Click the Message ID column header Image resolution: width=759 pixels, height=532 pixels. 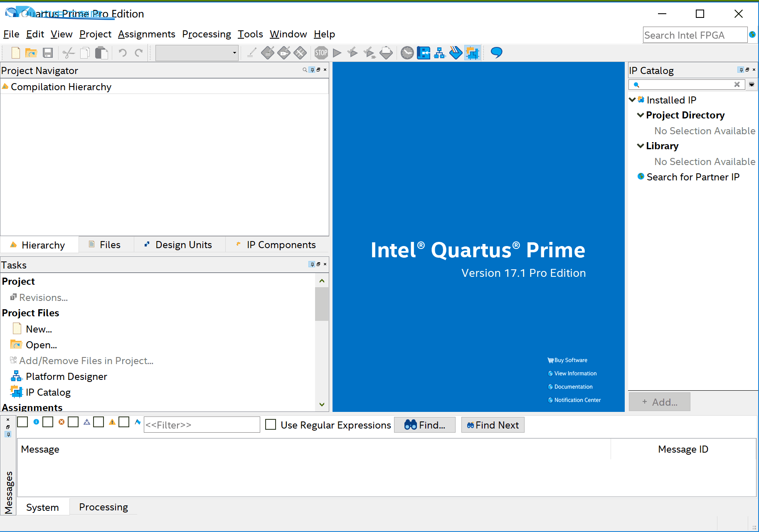click(x=683, y=449)
